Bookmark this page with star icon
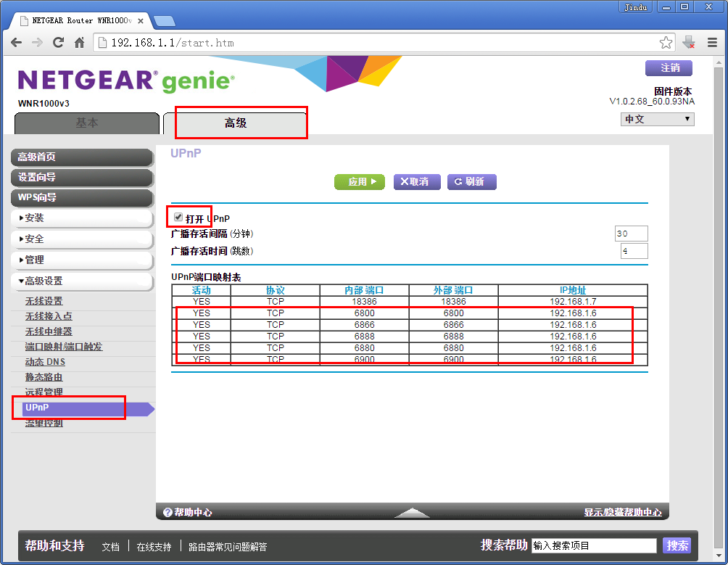Image resolution: width=728 pixels, height=565 pixels. pos(666,43)
